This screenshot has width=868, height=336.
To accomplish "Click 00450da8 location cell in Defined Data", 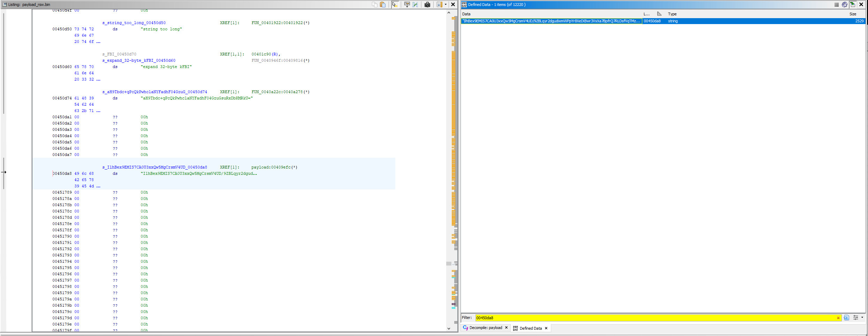I will pos(652,21).
